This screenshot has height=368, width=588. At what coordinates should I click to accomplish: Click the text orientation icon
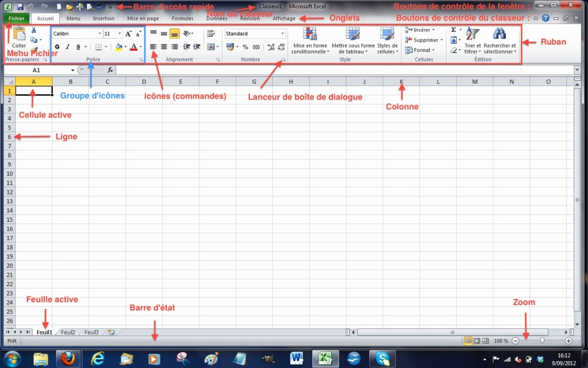187,33
